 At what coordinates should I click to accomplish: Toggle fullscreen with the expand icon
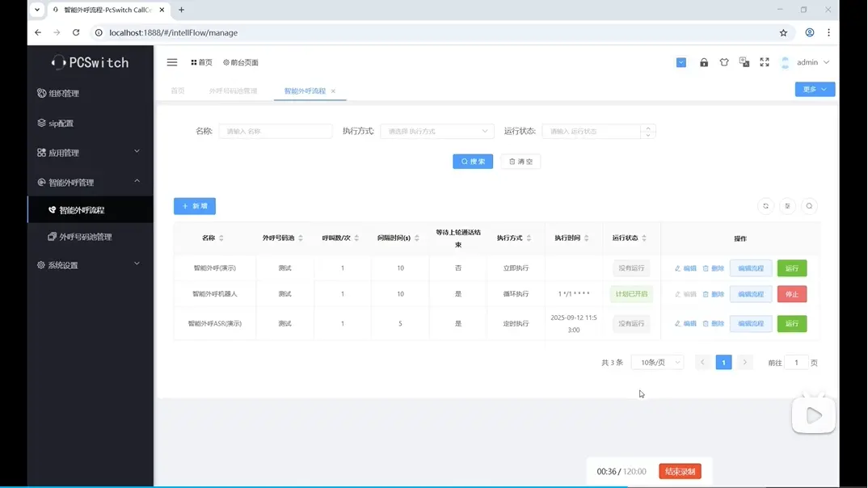pyautogui.click(x=765, y=62)
